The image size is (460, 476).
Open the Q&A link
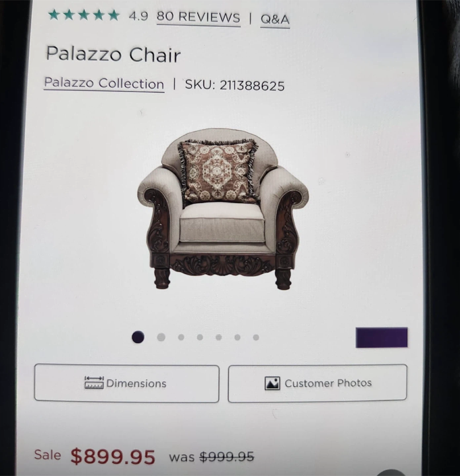click(x=275, y=19)
